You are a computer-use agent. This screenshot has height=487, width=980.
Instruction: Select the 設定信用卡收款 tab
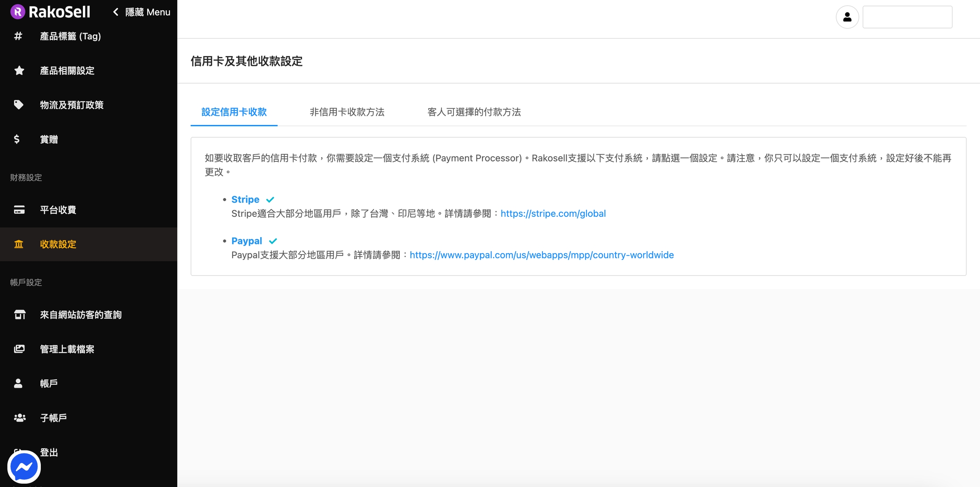(234, 112)
